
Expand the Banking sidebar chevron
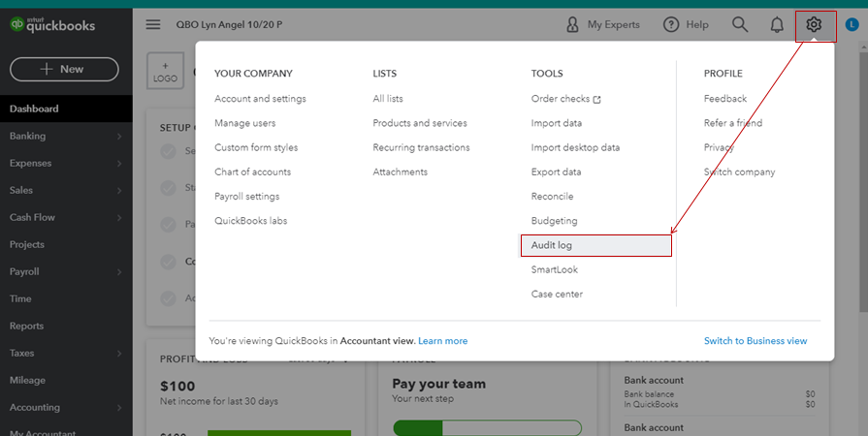coord(119,136)
